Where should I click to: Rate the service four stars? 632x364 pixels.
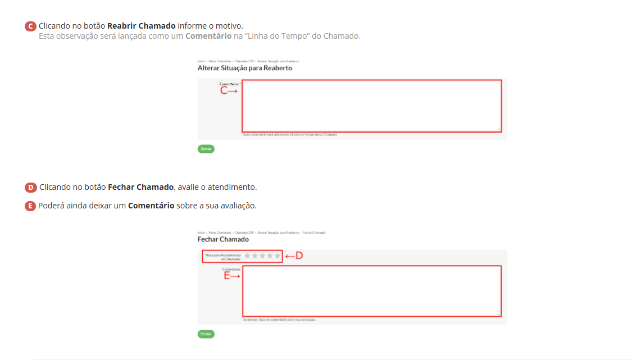270,256
